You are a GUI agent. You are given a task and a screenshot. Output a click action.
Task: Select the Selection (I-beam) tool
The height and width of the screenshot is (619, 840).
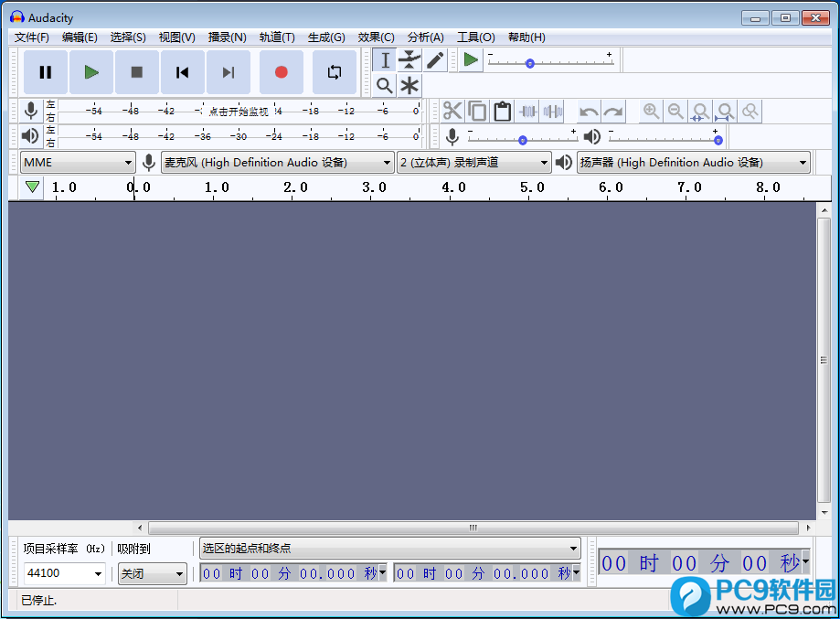coord(385,60)
